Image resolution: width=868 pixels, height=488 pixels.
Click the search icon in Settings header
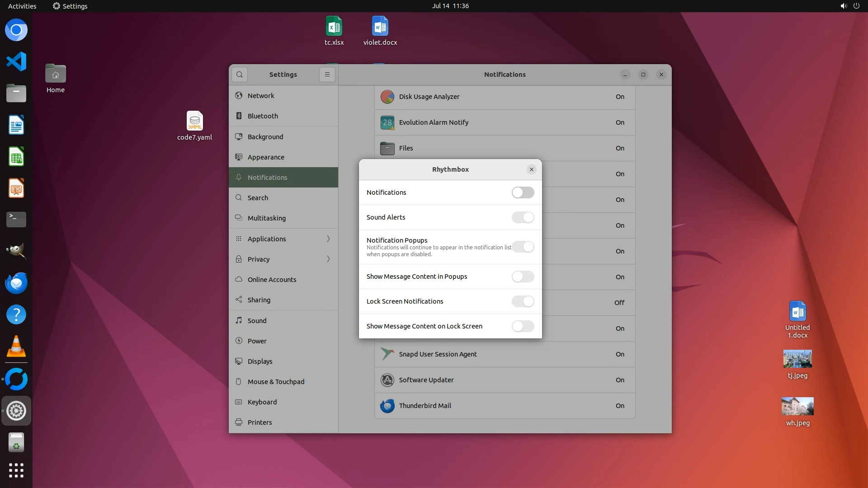240,75
